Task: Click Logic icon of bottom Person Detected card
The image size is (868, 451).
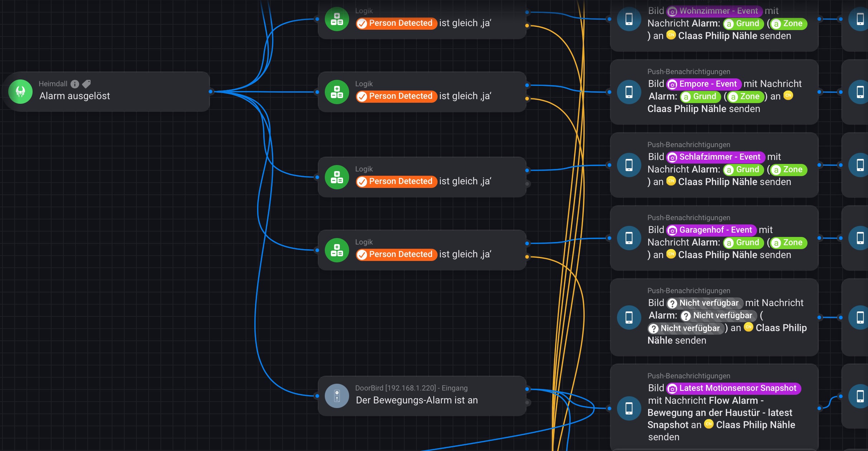Action: click(337, 250)
